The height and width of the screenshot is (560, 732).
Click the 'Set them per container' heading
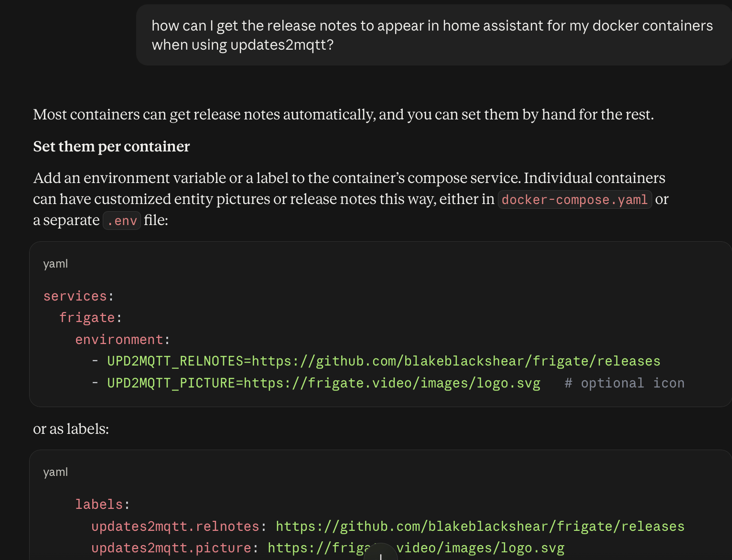(x=111, y=147)
